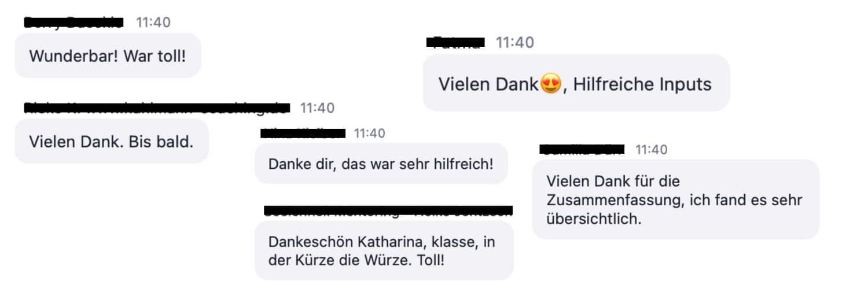Click the 11:40 timestamp above 'Bis bald'
This screenshot has width=868, height=289.
pos(317,108)
